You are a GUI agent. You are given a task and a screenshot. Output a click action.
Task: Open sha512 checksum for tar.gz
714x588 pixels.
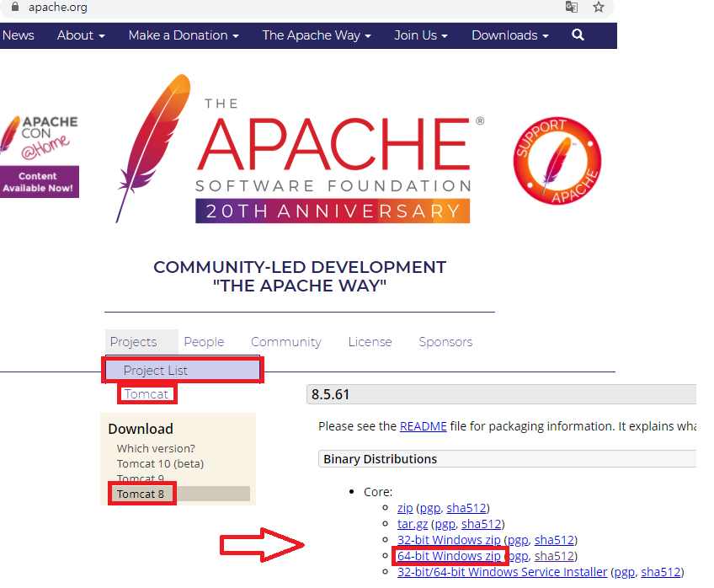click(482, 524)
